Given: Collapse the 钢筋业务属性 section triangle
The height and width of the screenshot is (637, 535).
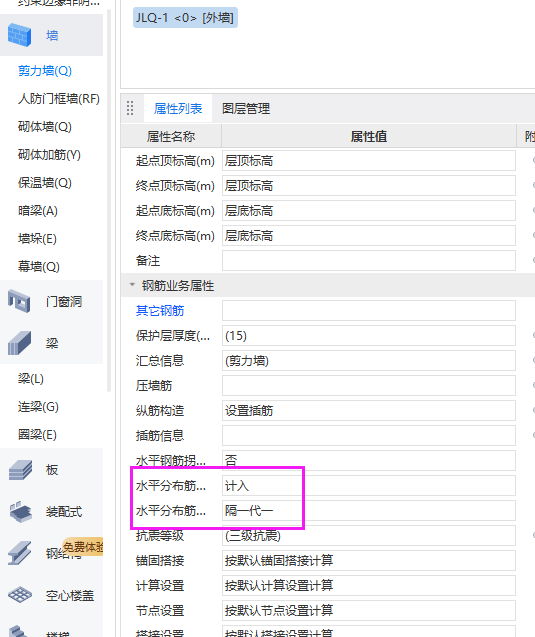Looking at the screenshot, I should click(x=132, y=285).
